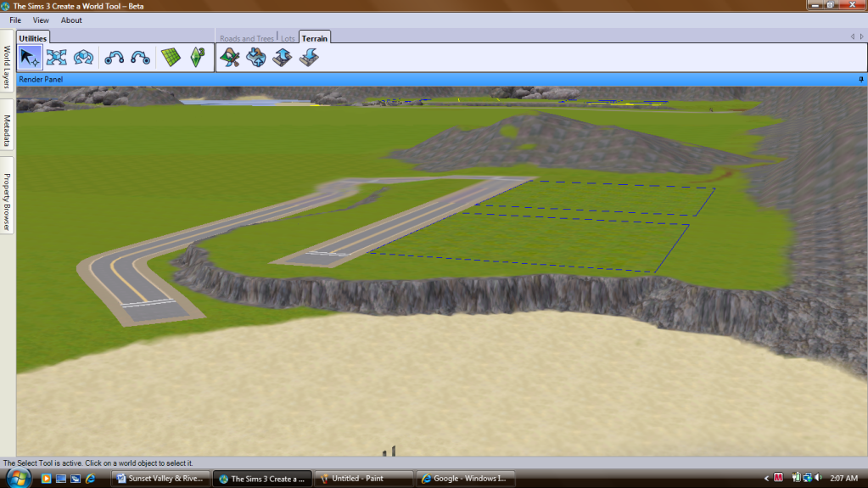Open the File menu

(x=15, y=20)
